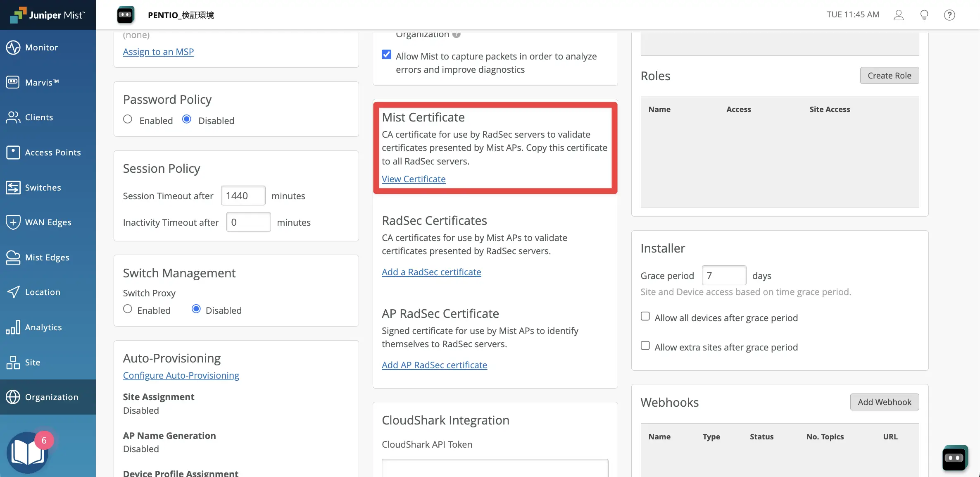Image resolution: width=980 pixels, height=477 pixels.
Task: Open the user account icon
Action: [899, 15]
